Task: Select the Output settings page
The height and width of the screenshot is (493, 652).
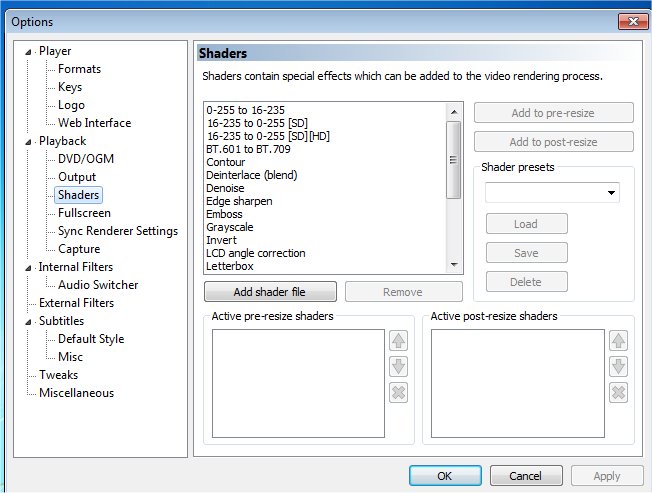Action: pos(77,177)
